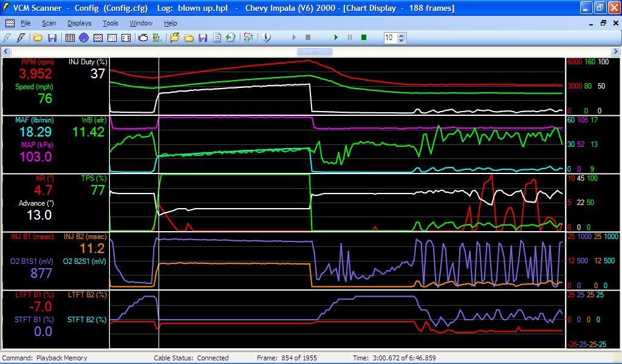Increase playback speed with up stepper arrow
The width and height of the screenshot is (622, 364).
pyautogui.click(x=401, y=35)
